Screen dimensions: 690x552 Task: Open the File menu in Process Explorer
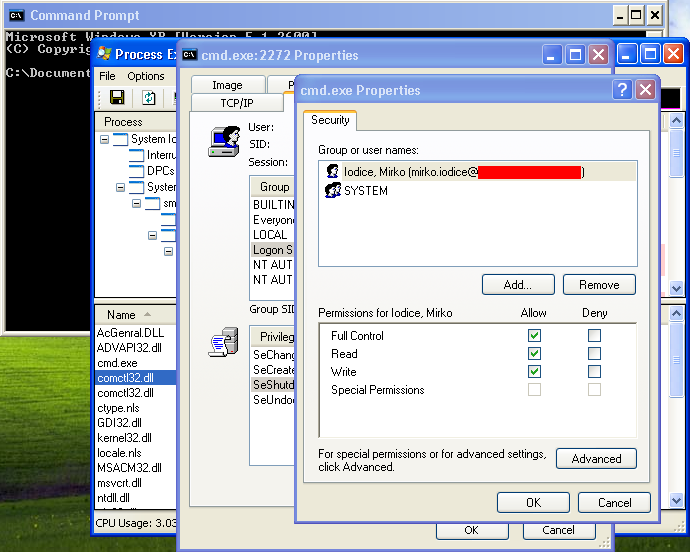107,76
